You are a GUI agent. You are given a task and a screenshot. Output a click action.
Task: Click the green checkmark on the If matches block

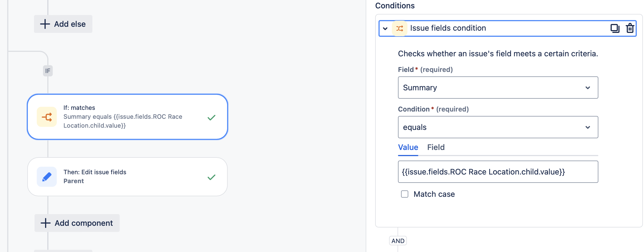click(211, 117)
